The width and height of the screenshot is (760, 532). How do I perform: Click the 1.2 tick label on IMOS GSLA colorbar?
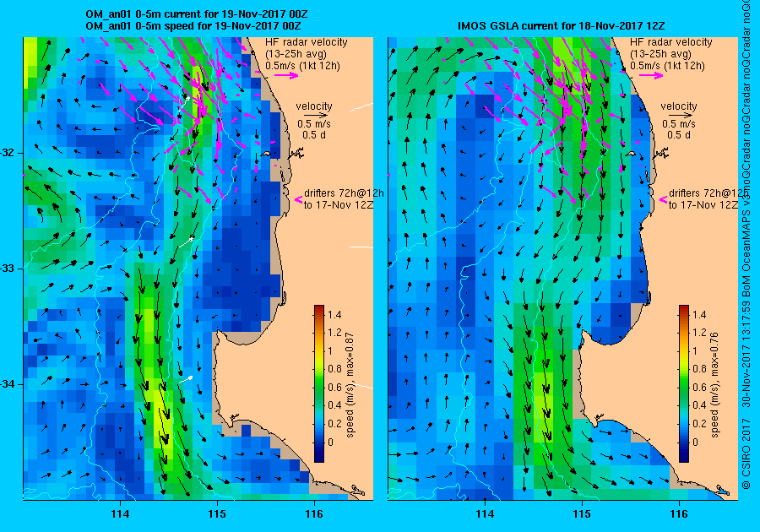point(699,333)
